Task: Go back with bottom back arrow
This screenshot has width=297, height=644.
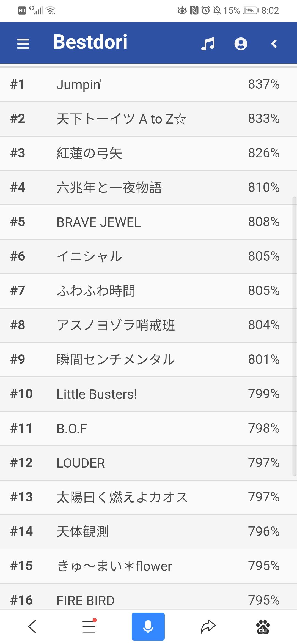Action: click(32, 627)
